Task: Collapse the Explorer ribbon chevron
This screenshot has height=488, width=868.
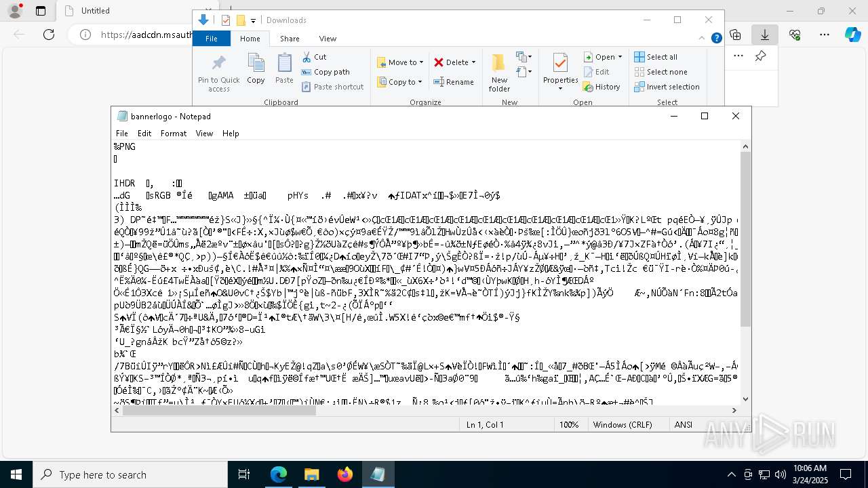Action: [702, 39]
